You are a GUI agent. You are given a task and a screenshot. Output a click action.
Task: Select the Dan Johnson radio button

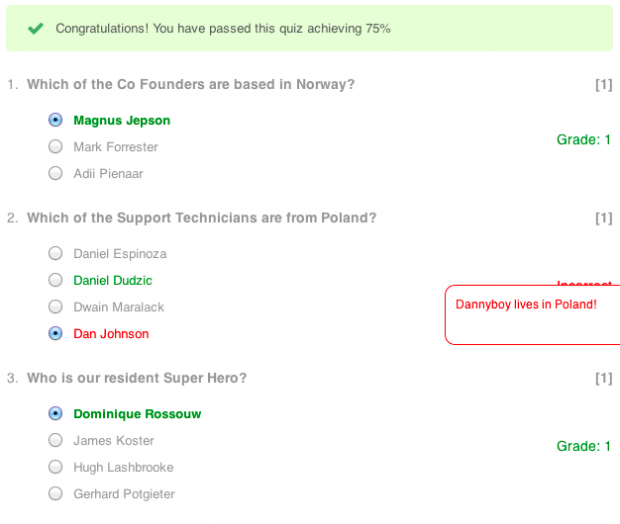click(55, 333)
